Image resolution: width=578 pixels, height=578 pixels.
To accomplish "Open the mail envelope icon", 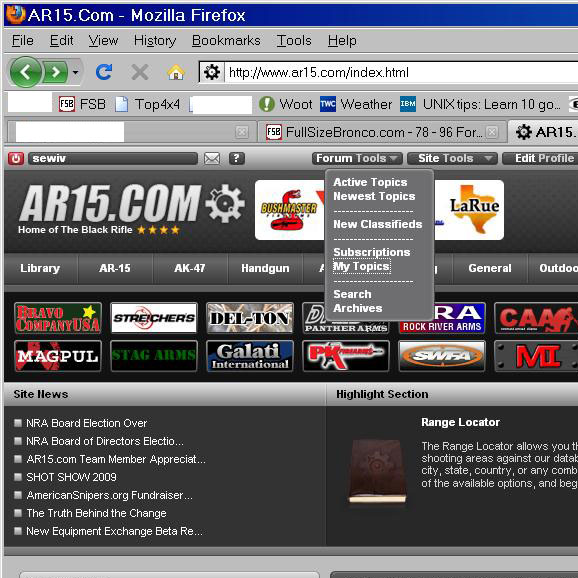I will click(x=212, y=159).
